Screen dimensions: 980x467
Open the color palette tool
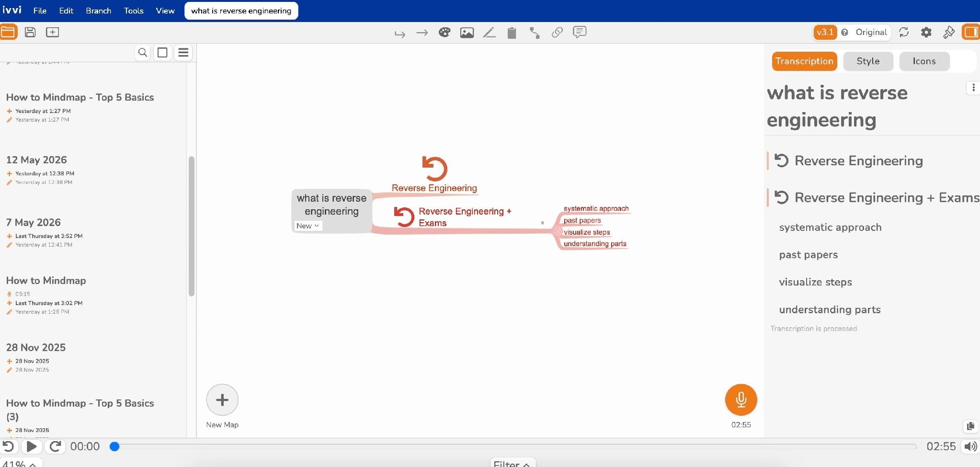tap(444, 33)
